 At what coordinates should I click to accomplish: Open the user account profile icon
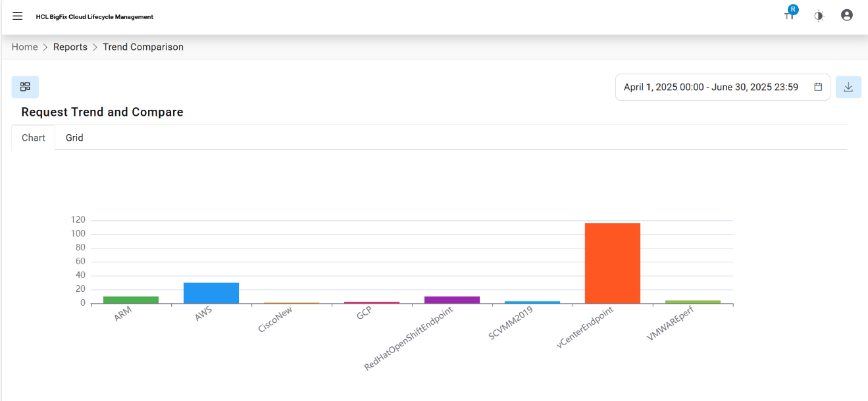point(847,15)
